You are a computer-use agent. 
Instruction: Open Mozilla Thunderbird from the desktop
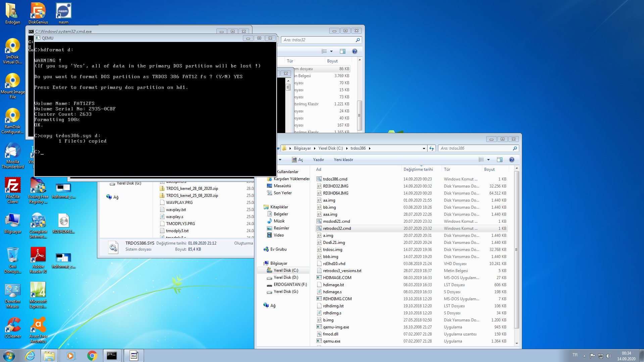(x=13, y=155)
